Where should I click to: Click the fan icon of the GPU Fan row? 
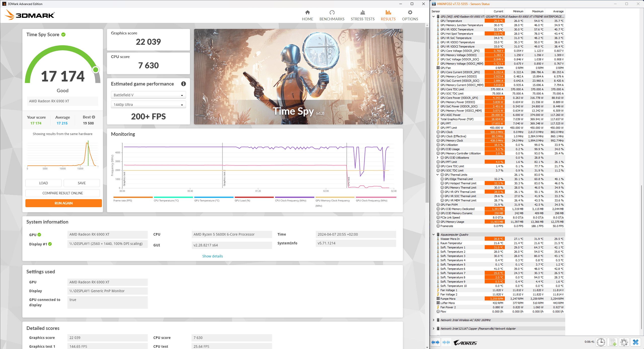pos(438,68)
